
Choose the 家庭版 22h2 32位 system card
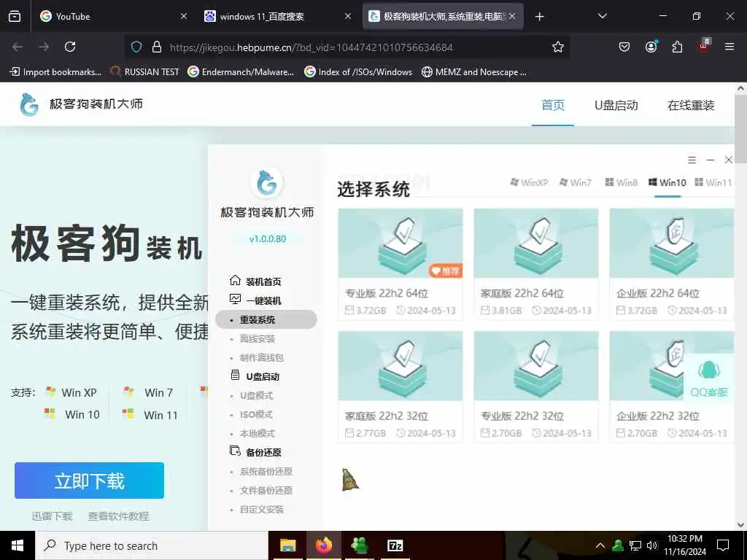pos(400,386)
